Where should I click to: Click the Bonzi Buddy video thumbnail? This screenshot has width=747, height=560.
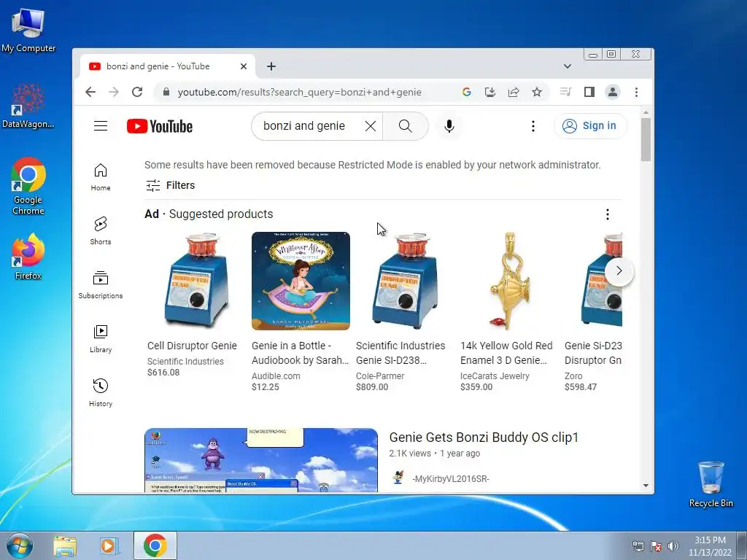click(x=261, y=460)
